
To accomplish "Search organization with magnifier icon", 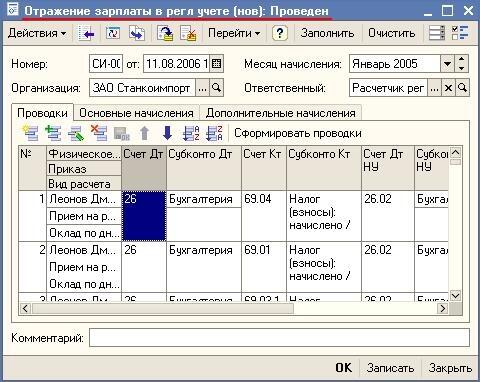I will pyautogui.click(x=217, y=88).
